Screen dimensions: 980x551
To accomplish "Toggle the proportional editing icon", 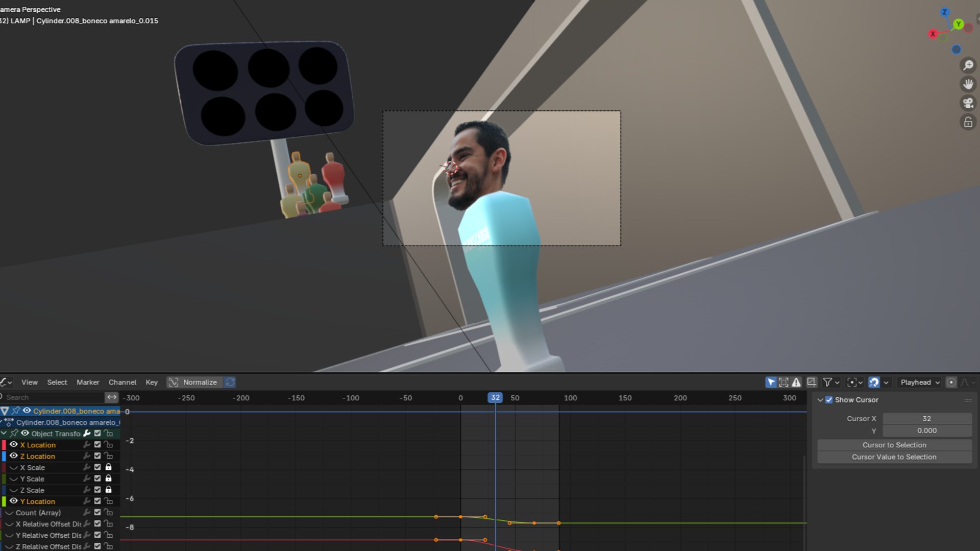I will point(951,382).
